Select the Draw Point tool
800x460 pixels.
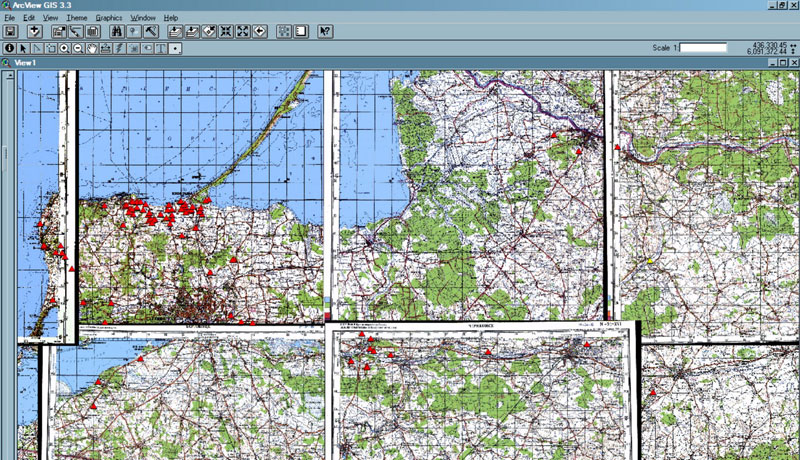pos(176,47)
